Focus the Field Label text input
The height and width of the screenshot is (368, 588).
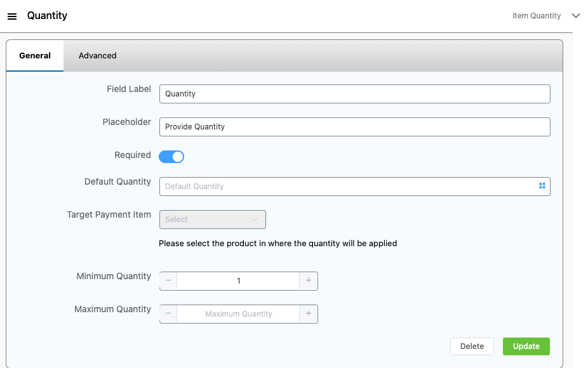tap(354, 94)
